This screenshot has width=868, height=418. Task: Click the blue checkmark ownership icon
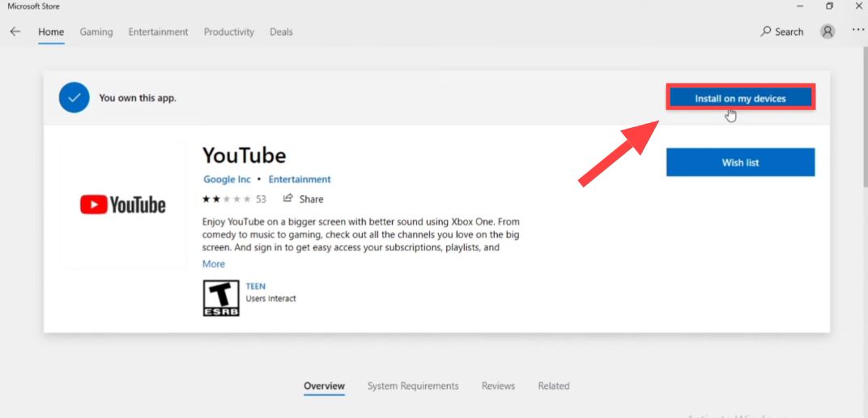coord(74,97)
